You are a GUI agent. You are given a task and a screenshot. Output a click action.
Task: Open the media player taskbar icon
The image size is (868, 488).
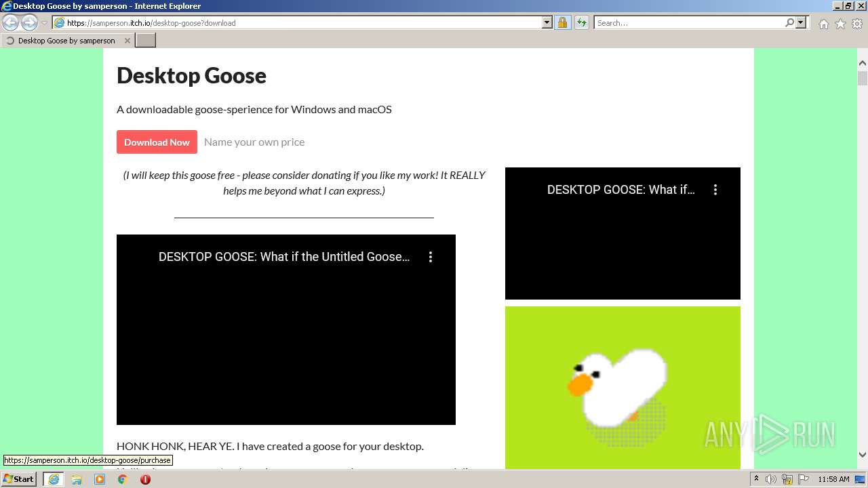(100, 479)
